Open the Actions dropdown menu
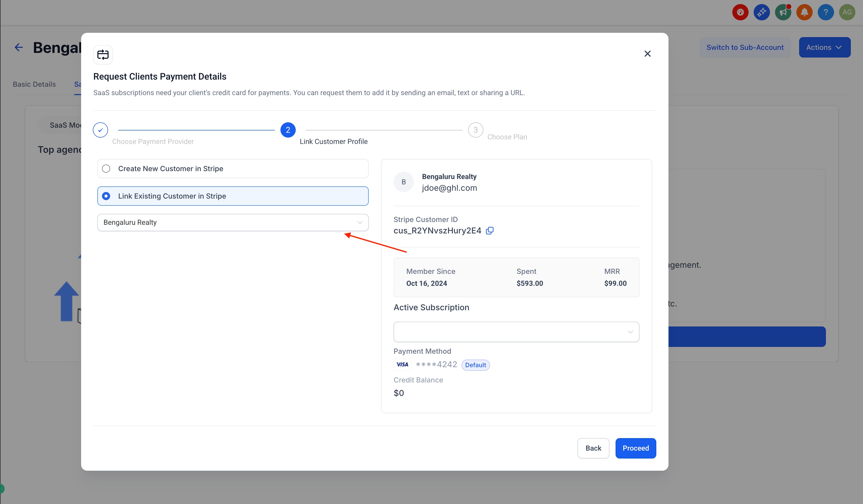This screenshot has height=504, width=863. click(824, 47)
